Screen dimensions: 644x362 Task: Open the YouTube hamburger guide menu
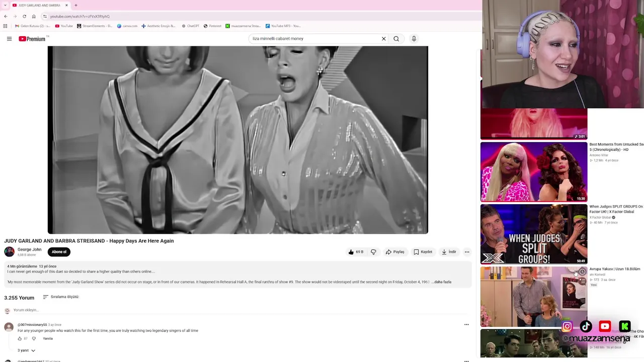pyautogui.click(x=9, y=39)
